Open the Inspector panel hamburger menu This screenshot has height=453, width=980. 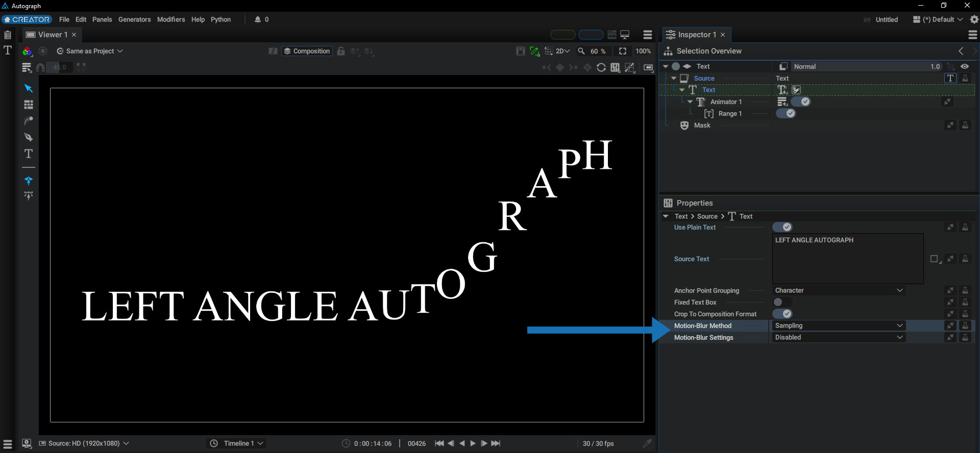click(x=973, y=35)
